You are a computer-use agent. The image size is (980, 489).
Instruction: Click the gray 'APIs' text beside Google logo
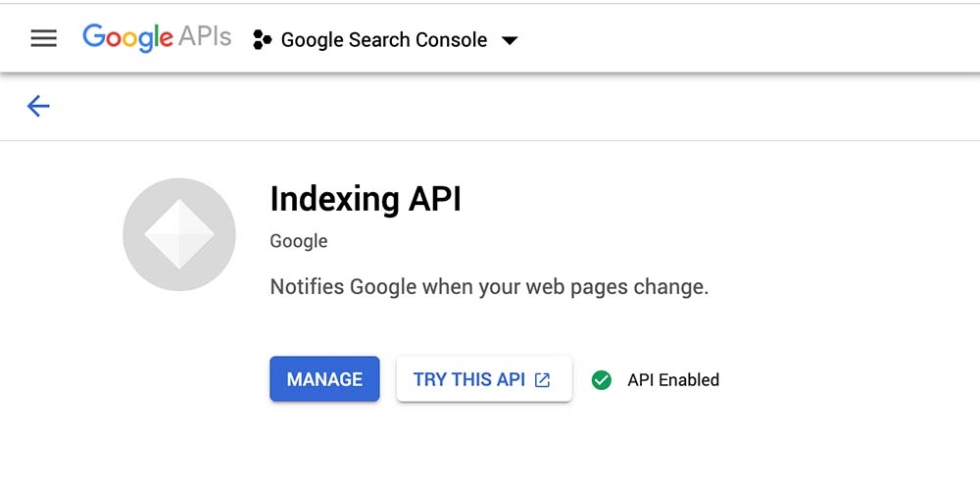[205, 38]
